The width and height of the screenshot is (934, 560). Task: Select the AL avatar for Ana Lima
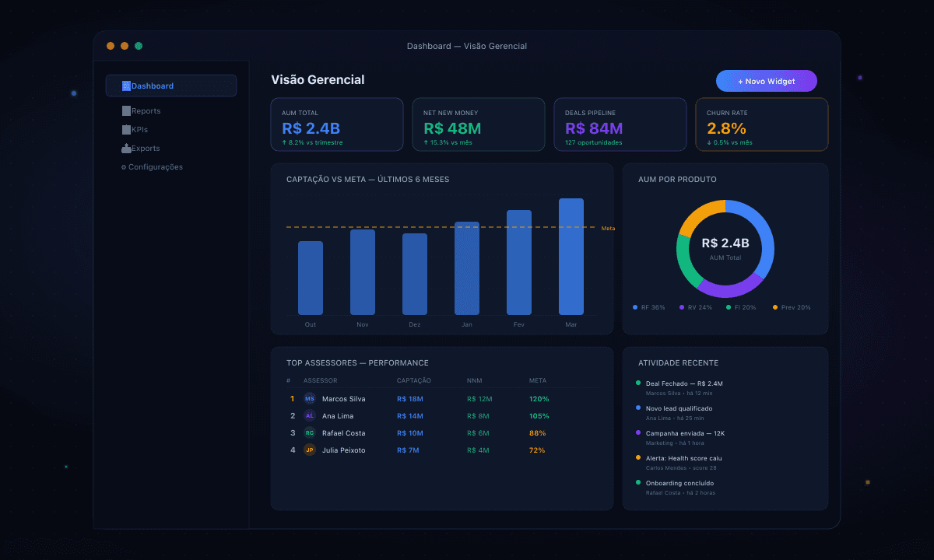click(311, 415)
